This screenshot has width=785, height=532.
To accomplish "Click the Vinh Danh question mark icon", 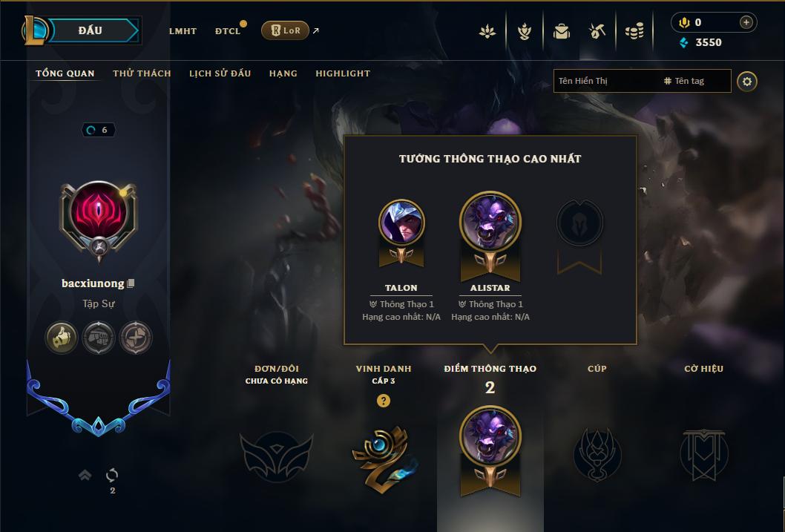I will (384, 401).
